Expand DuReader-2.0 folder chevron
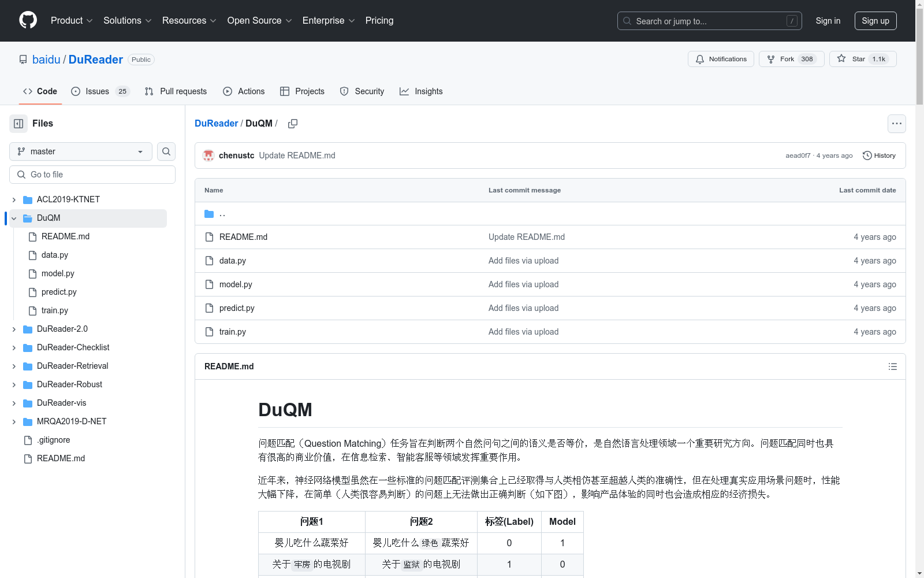924x578 pixels. [14, 329]
